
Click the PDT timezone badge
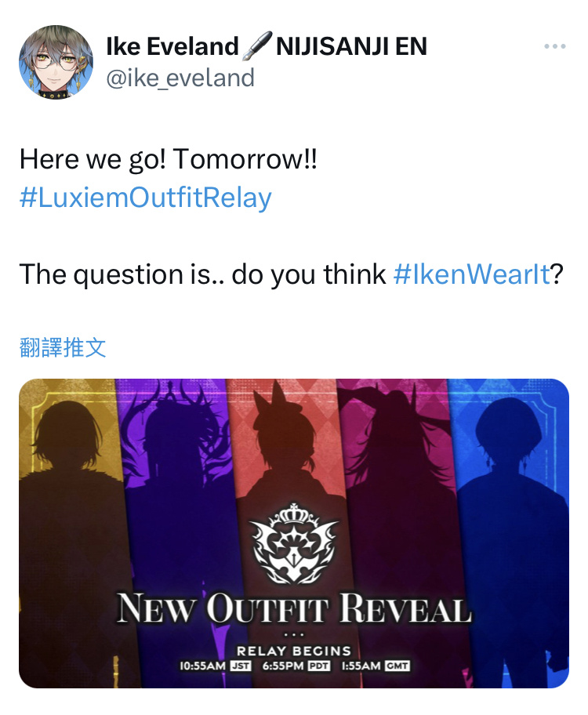click(319, 666)
